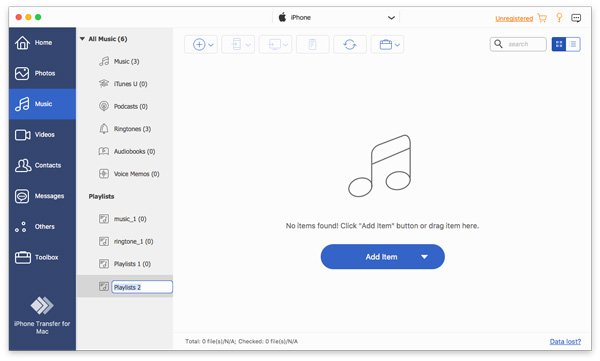Viewport: 600px width, 361px height.
Task: Collapse the All Music tree triangle
Action: point(82,39)
